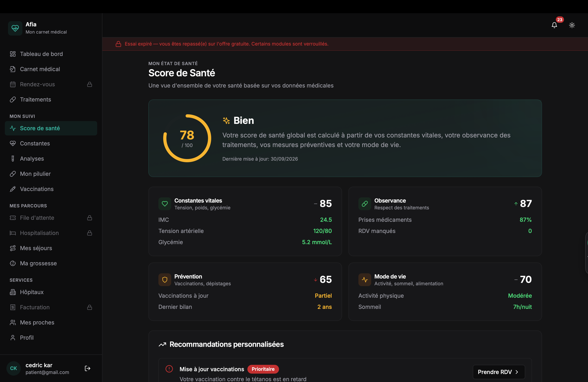Click the lock icon in the expired trial banner

click(x=118, y=44)
